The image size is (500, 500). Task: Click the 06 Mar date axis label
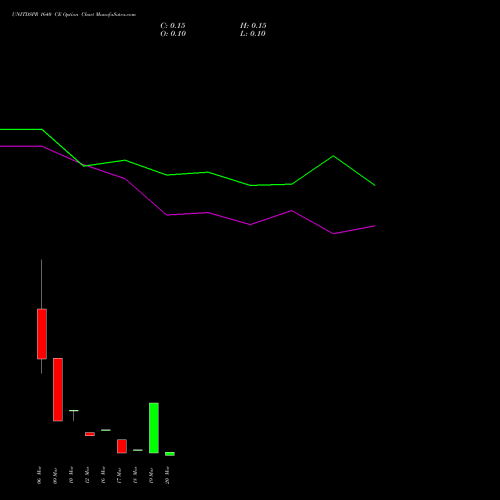coord(39,475)
